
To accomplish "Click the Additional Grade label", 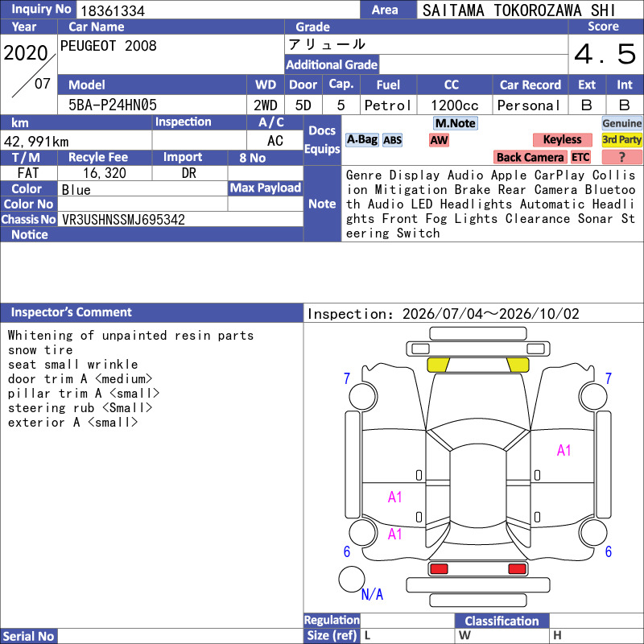I will click(332, 64).
